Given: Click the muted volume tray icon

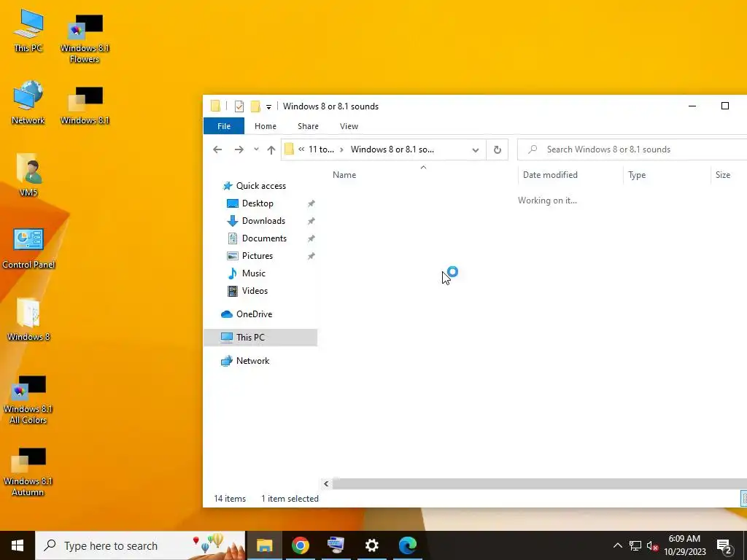Looking at the screenshot, I should [x=652, y=545].
